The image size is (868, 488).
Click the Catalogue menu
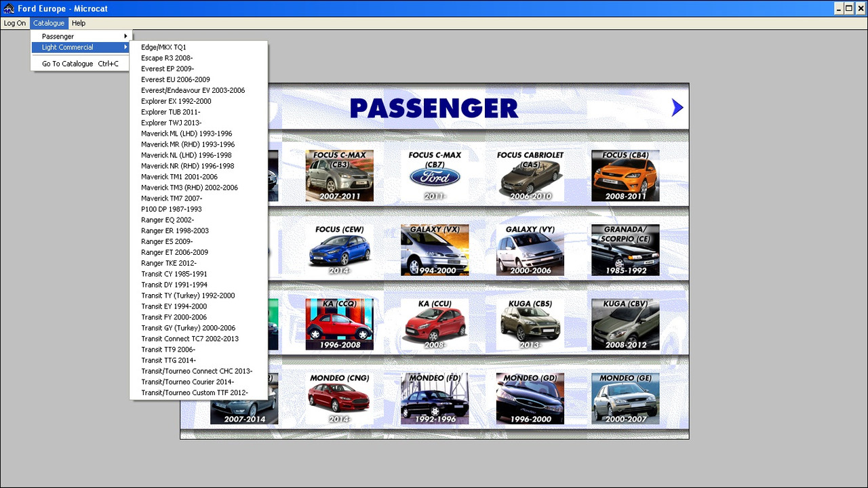(49, 23)
